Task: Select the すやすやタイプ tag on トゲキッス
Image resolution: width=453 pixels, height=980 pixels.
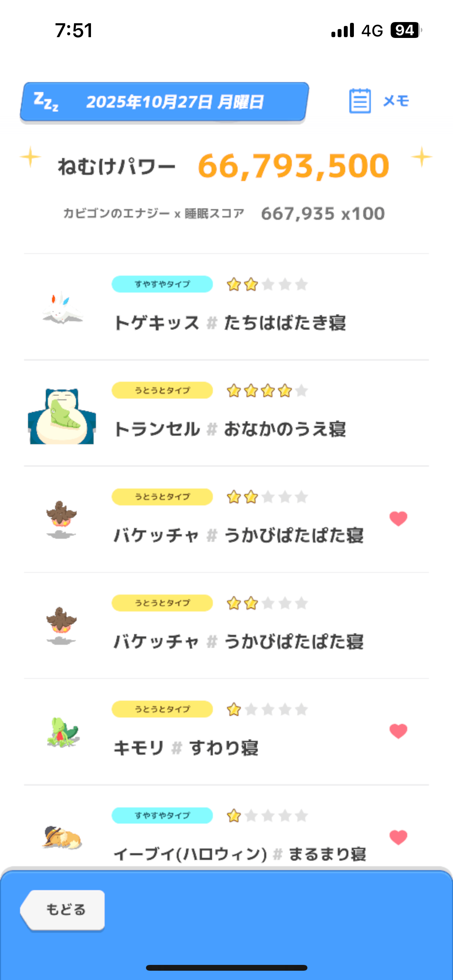Action: click(162, 284)
